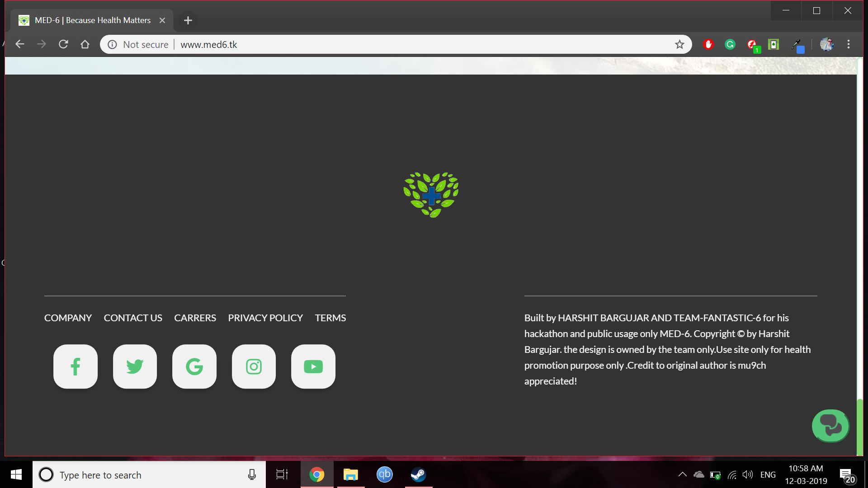Screen dimensions: 868x488
Task: Open Chrome three-dot menu
Action: (849, 44)
